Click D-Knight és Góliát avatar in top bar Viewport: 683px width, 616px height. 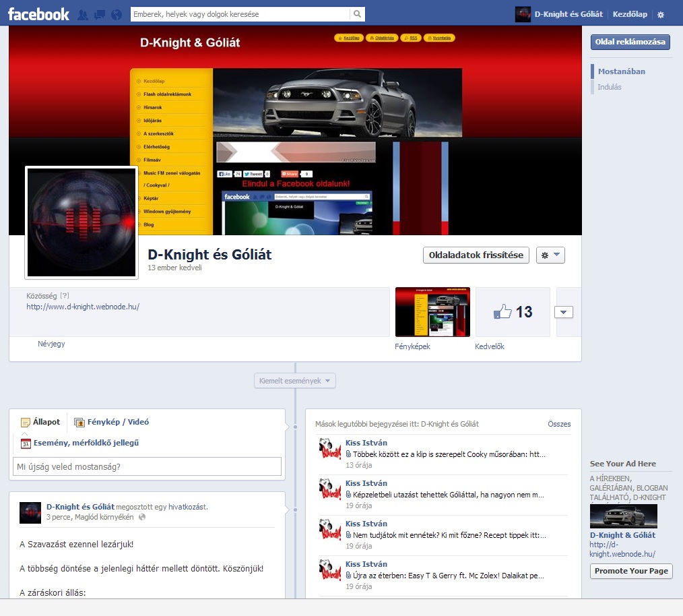[x=523, y=14]
